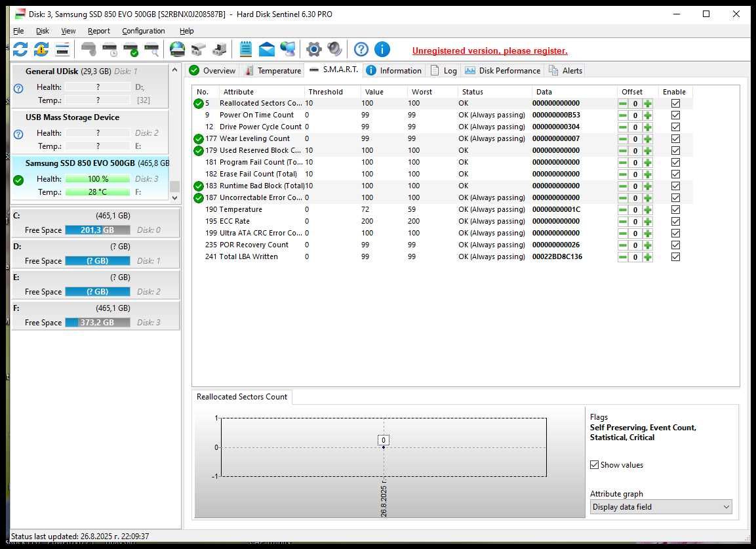
Task: Open the View menu
Action: pos(68,31)
